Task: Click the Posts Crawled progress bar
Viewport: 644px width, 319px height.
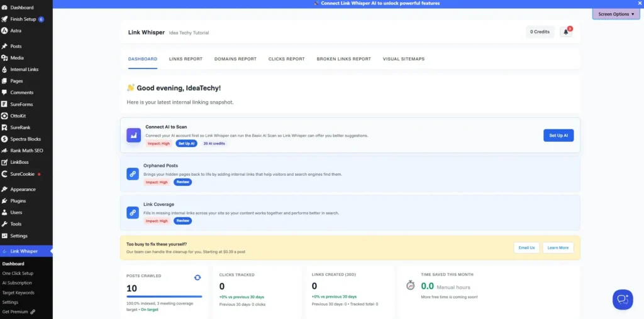Action: 164,296
